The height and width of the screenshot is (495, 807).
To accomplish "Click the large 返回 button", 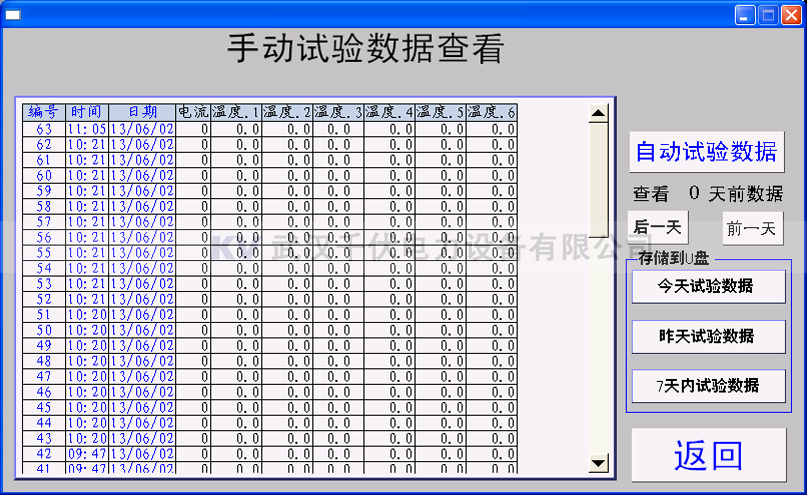I will click(x=708, y=456).
